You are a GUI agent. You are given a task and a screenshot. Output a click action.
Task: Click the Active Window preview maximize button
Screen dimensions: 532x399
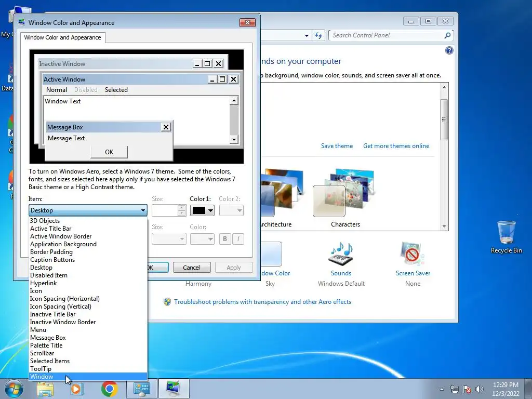222,79
